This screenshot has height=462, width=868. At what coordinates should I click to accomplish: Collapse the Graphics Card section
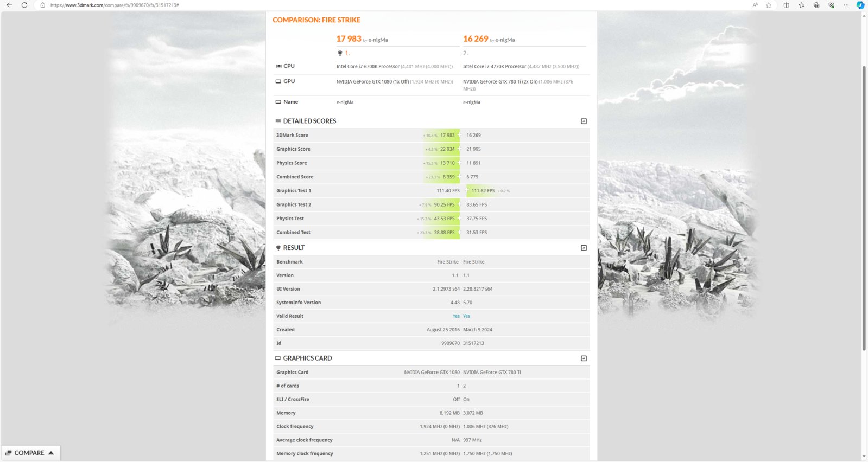pyautogui.click(x=584, y=358)
